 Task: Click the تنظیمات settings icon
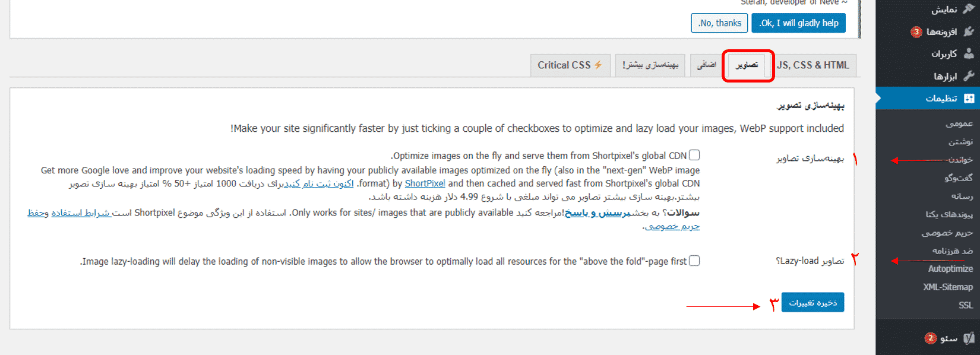pos(969,98)
